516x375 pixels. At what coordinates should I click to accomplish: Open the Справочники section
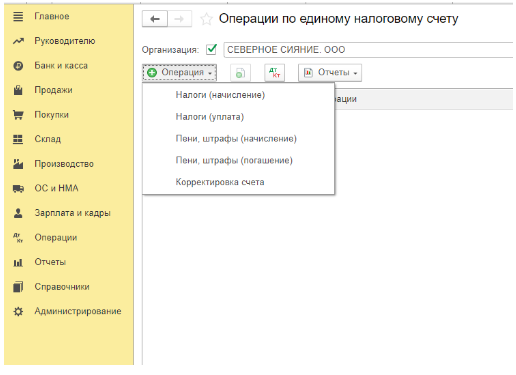point(62,287)
